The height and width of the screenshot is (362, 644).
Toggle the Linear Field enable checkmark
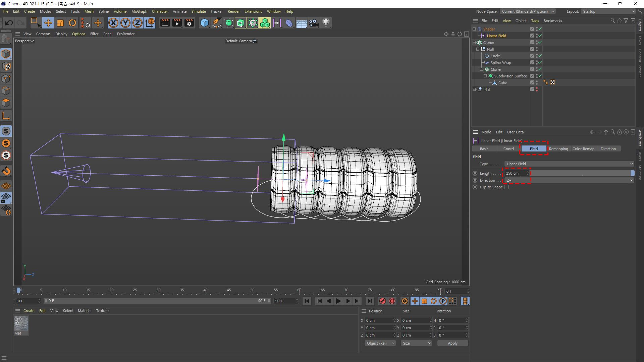click(540, 36)
